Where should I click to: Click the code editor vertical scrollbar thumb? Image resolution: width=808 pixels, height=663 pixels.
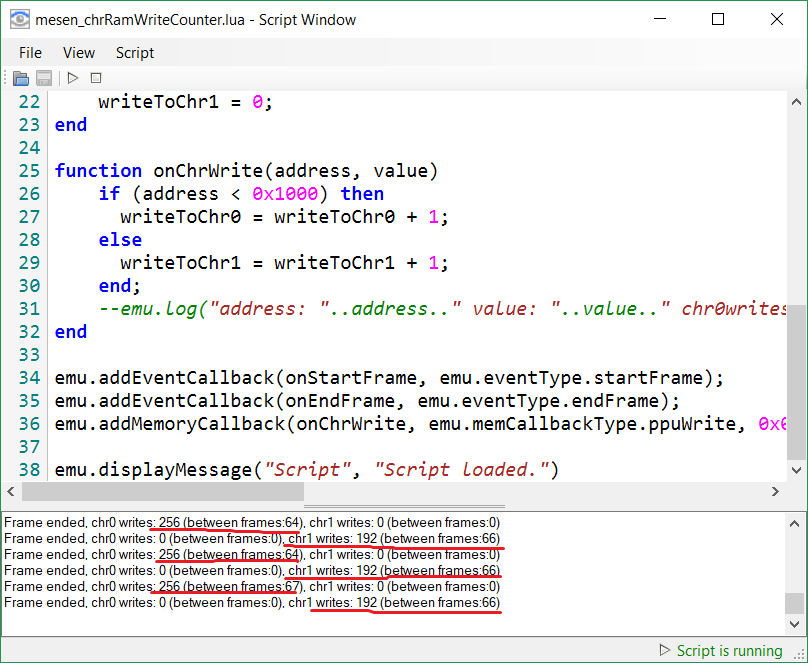(x=796, y=381)
